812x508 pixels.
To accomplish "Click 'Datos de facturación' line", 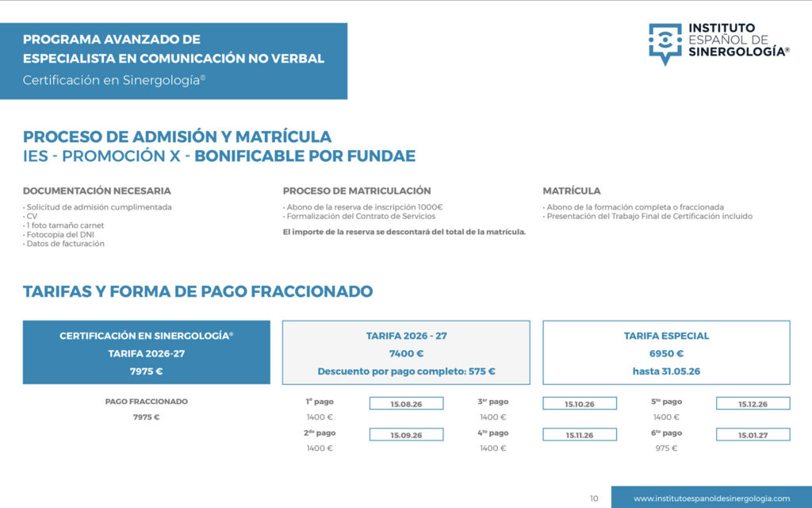I will tap(63, 244).
